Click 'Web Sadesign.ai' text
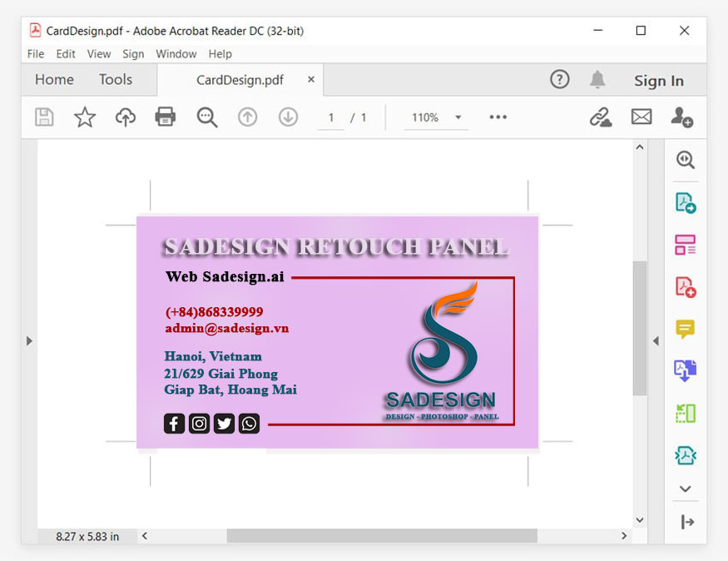728x561 pixels. [x=225, y=277]
